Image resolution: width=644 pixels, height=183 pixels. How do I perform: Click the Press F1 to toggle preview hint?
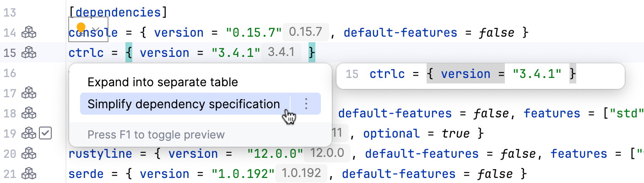(x=156, y=134)
